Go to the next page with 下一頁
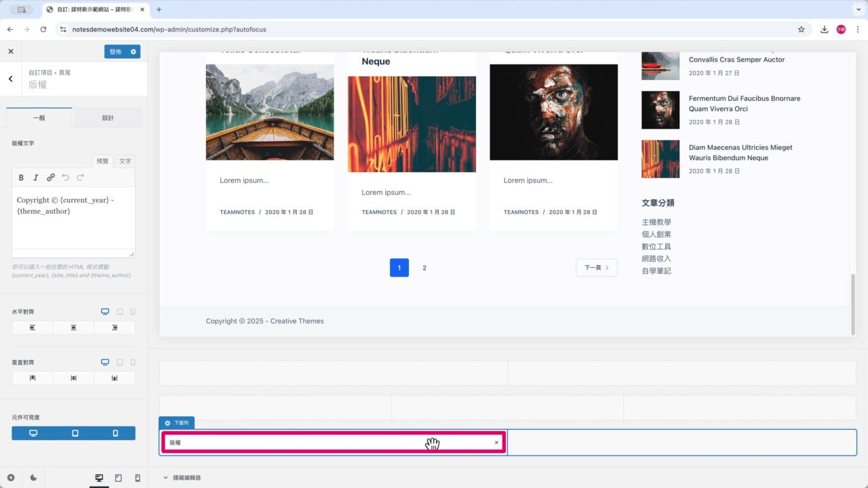This screenshot has height=488, width=868. coord(596,268)
